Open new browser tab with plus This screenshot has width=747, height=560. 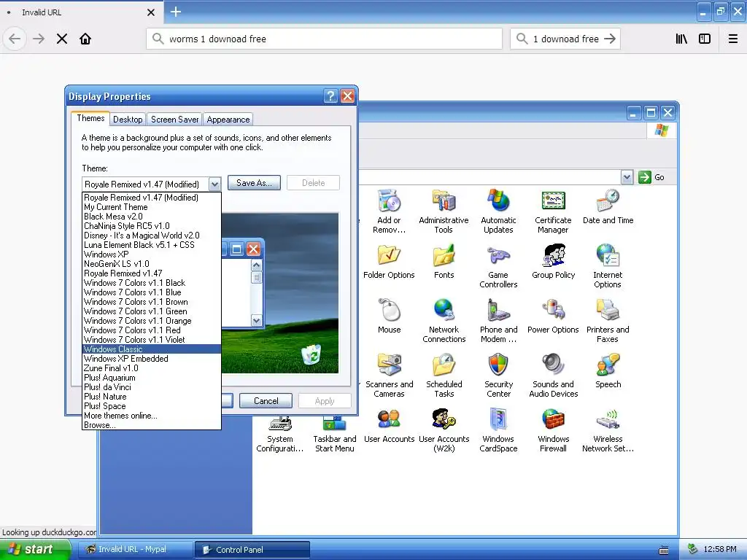tap(176, 12)
